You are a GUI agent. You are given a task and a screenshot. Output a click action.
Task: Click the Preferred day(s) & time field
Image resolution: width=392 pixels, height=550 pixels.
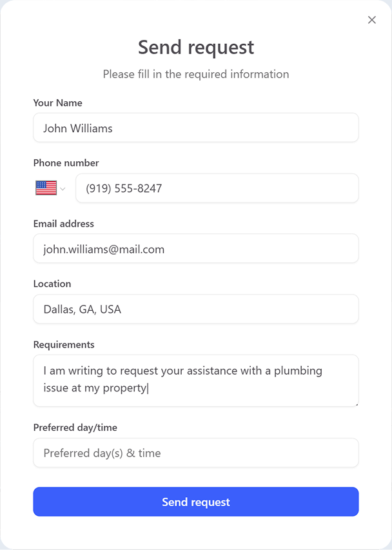[x=196, y=453]
